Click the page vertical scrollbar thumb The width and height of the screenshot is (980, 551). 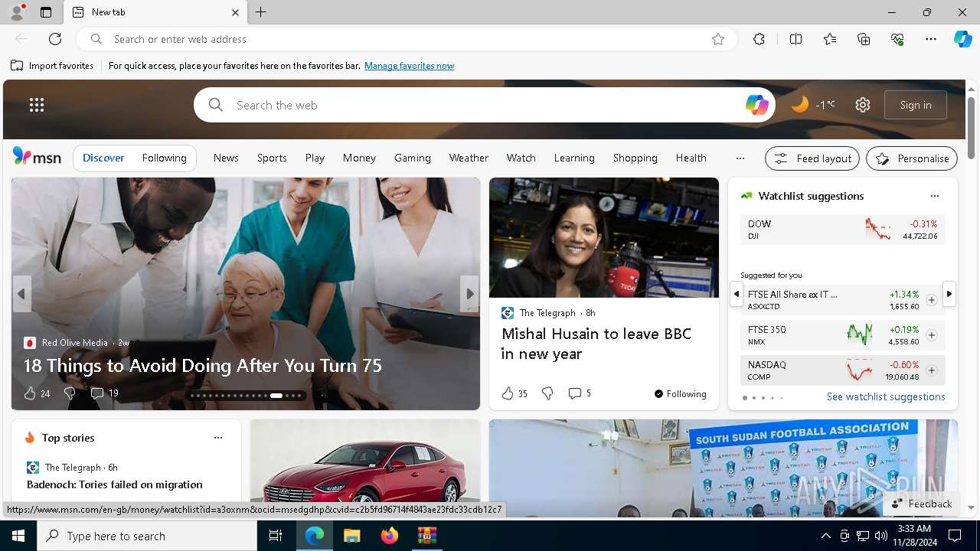[971, 127]
